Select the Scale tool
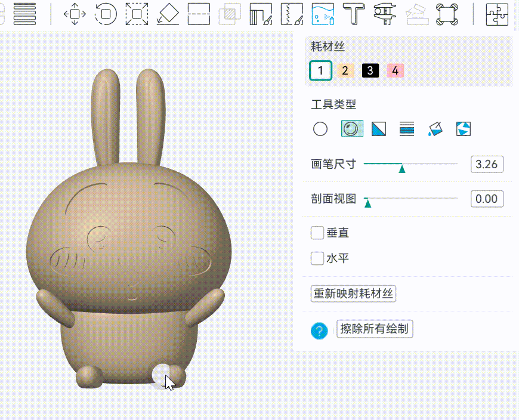 point(137,14)
